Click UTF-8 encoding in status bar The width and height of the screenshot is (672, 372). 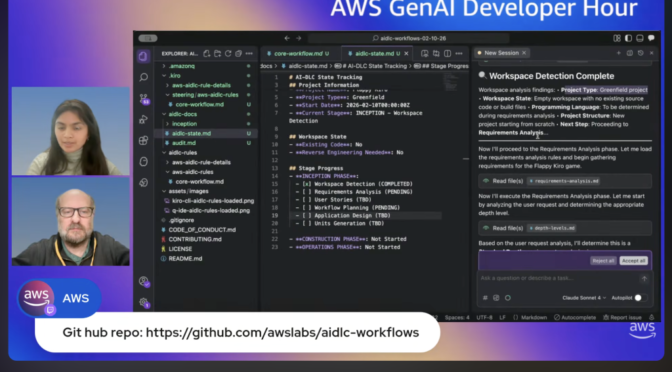tap(484, 318)
